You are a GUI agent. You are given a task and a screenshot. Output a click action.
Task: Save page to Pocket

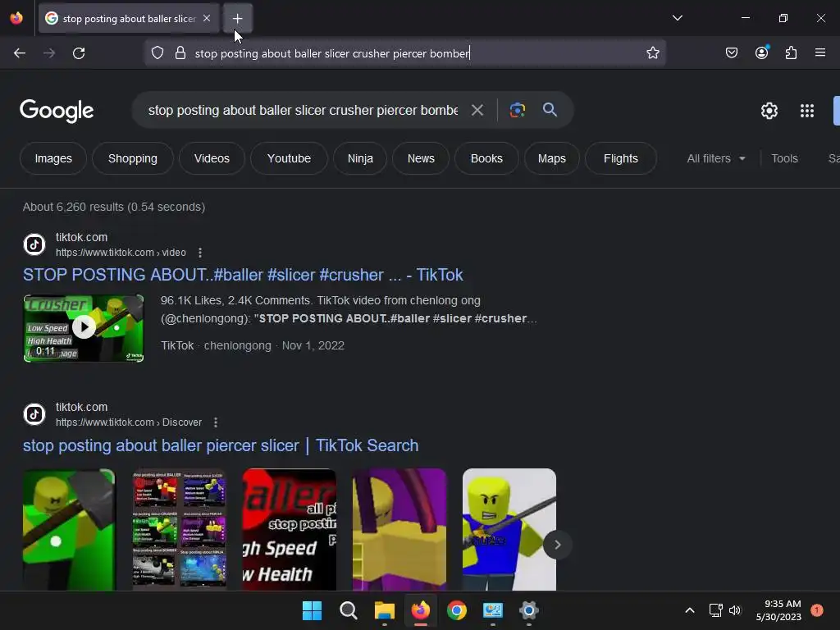731,53
